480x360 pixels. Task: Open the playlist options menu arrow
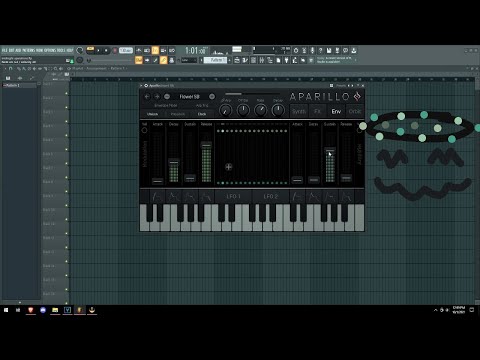click(x=6, y=68)
